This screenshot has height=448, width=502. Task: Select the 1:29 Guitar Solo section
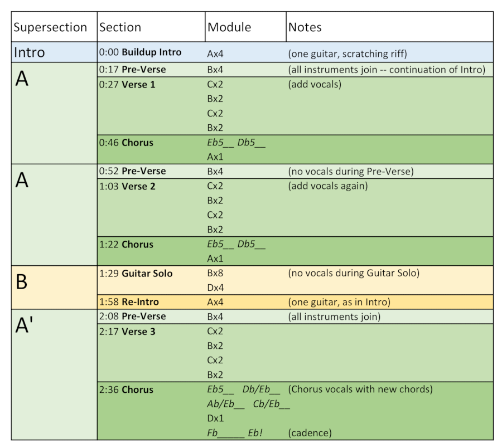click(x=136, y=274)
